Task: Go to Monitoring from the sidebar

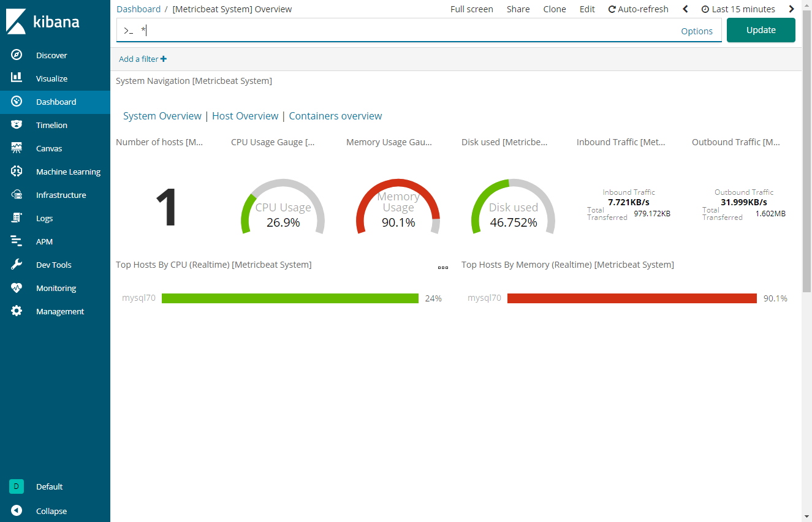Action: coord(56,288)
